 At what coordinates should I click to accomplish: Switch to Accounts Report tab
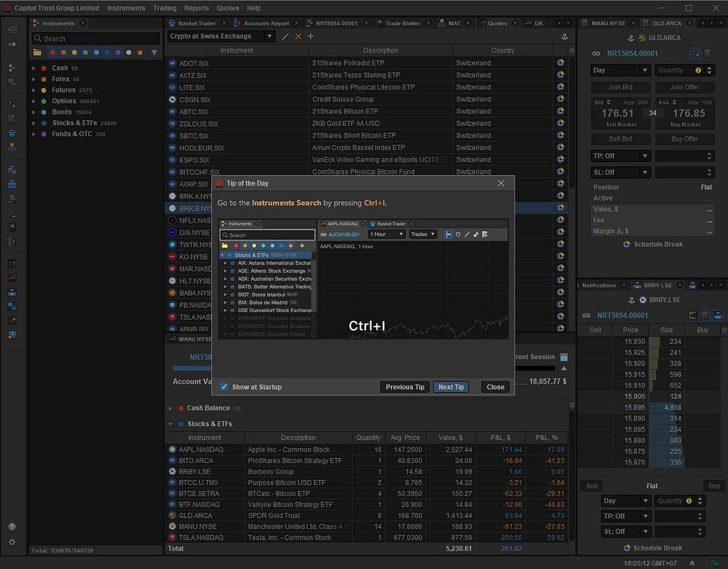click(266, 23)
